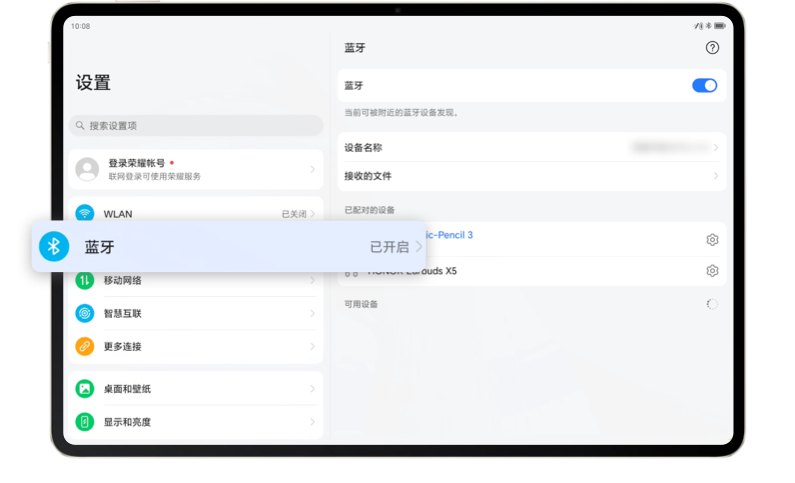
Task: Click the search settings field
Action: click(196, 126)
